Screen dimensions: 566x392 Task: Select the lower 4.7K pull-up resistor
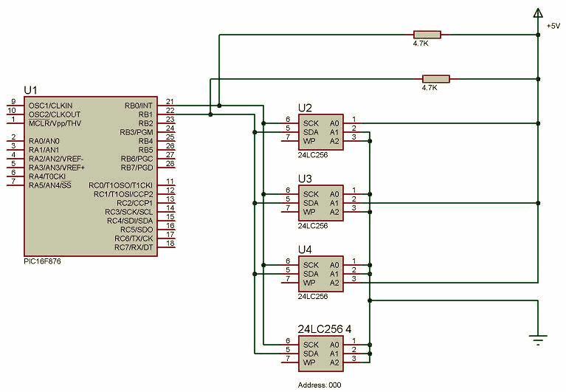point(436,79)
